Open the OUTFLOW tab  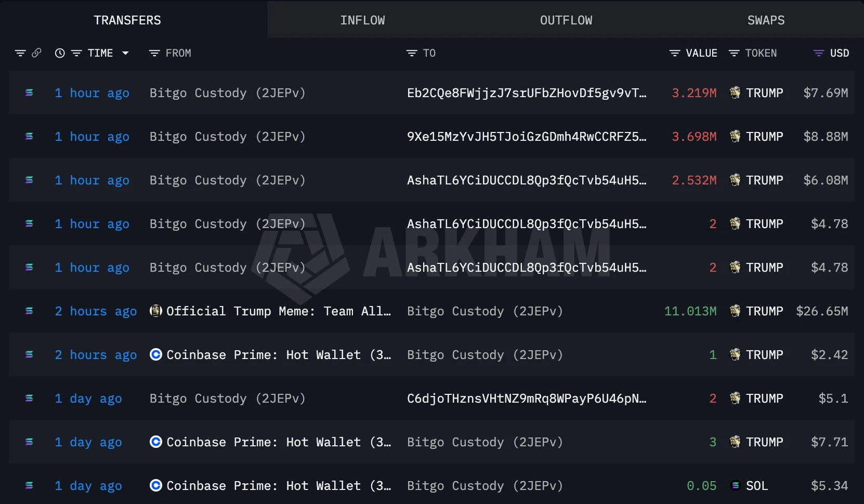[x=566, y=20]
